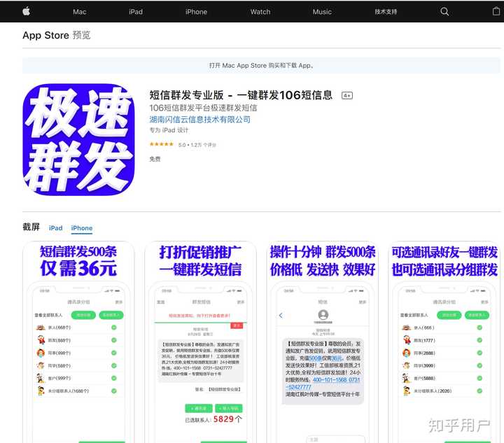Click the Apple logo icon

27,12
